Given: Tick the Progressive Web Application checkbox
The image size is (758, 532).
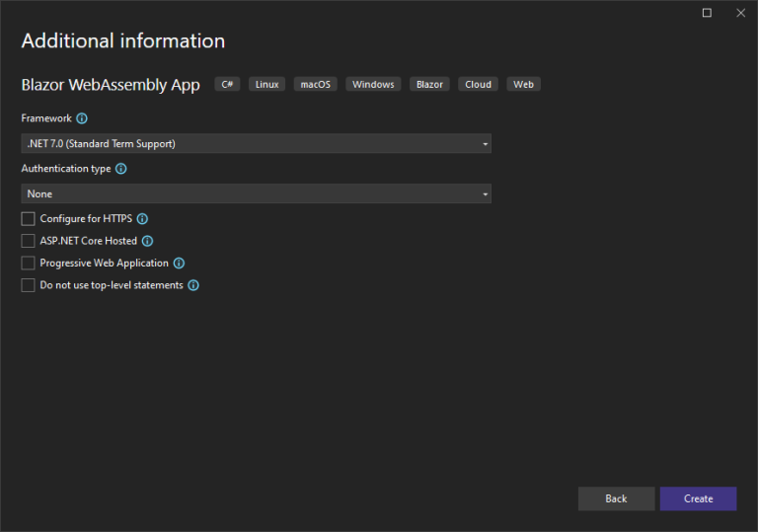Looking at the screenshot, I should (28, 264).
